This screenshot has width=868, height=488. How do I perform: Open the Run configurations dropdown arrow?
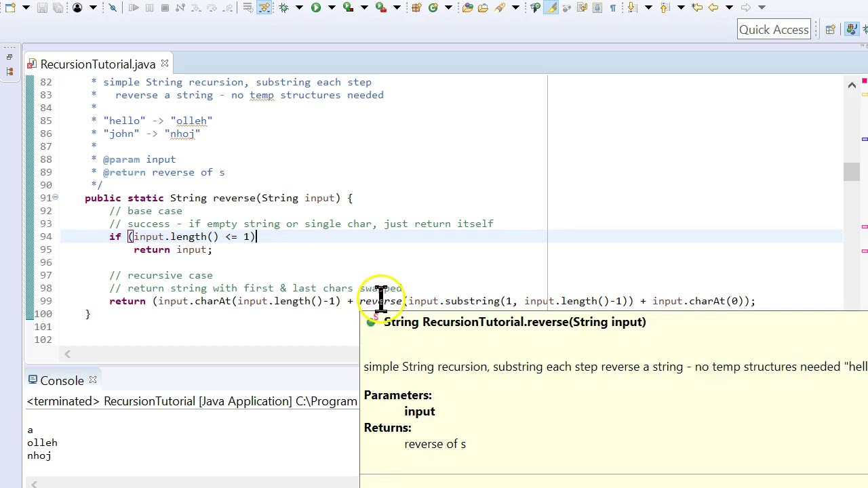pyautogui.click(x=332, y=7)
